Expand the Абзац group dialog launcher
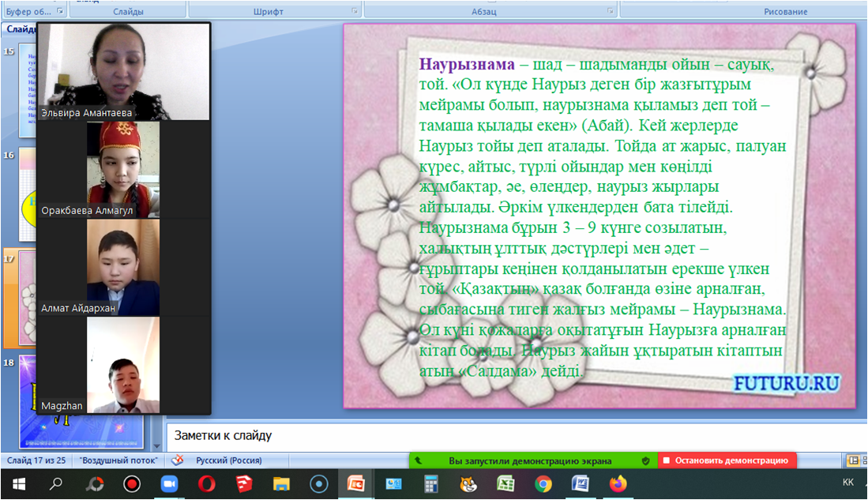This screenshot has height=500, width=868. [610, 11]
